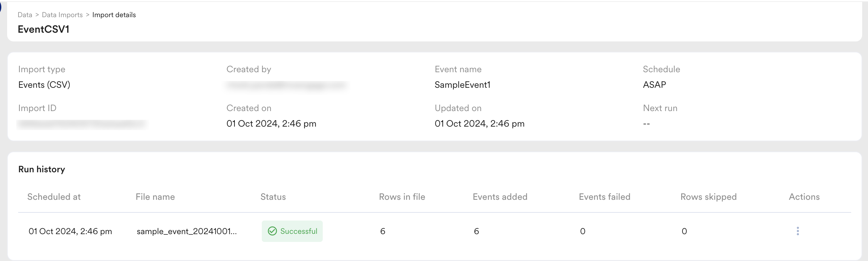The image size is (868, 261).
Task: Click the Status column header
Action: pos(273,197)
